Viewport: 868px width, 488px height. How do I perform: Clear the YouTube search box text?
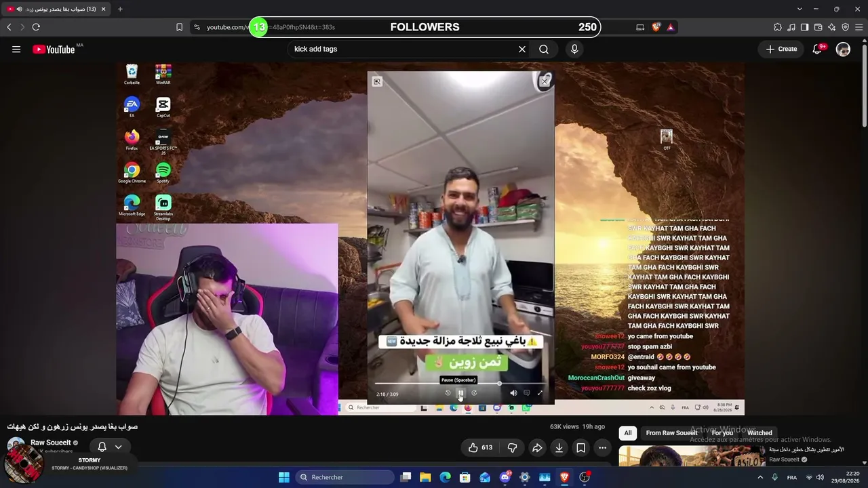tap(522, 49)
